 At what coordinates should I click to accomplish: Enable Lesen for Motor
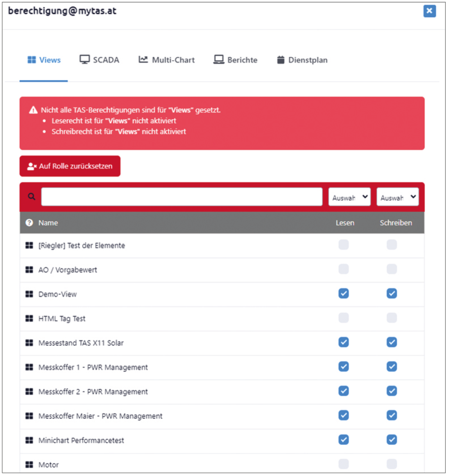pos(344,464)
